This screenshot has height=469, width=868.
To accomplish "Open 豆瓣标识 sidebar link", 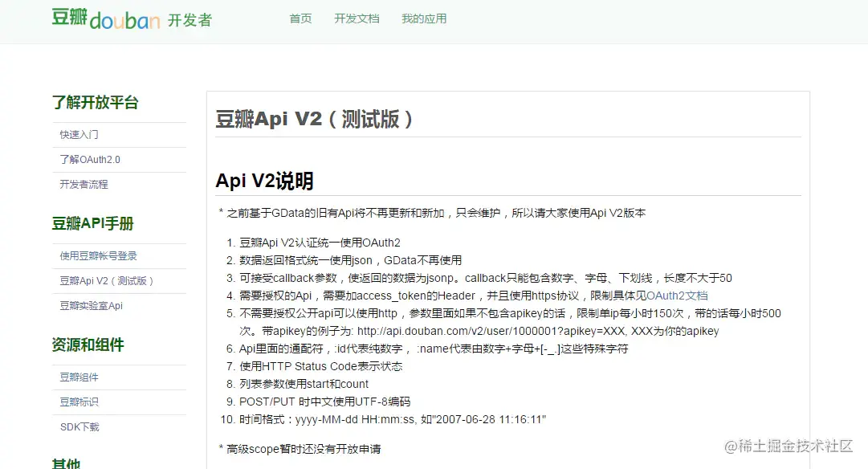I will point(79,402).
